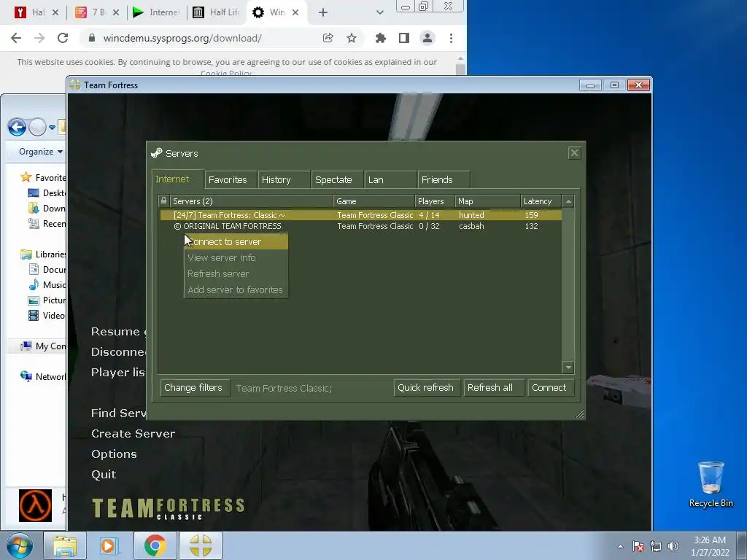Go back in Chrome browser
The height and width of the screenshot is (560, 747).
point(16,38)
